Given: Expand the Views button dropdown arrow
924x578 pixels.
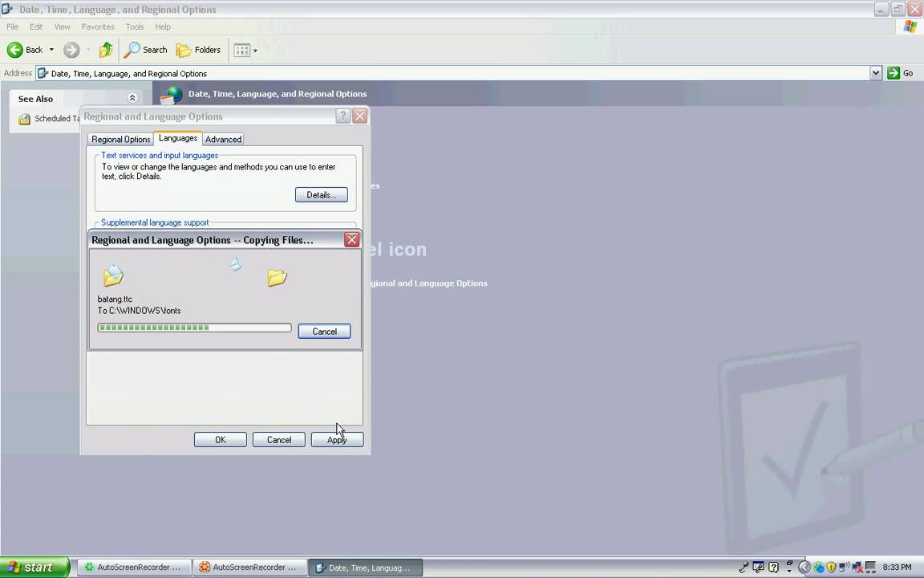Looking at the screenshot, I should [x=255, y=51].
